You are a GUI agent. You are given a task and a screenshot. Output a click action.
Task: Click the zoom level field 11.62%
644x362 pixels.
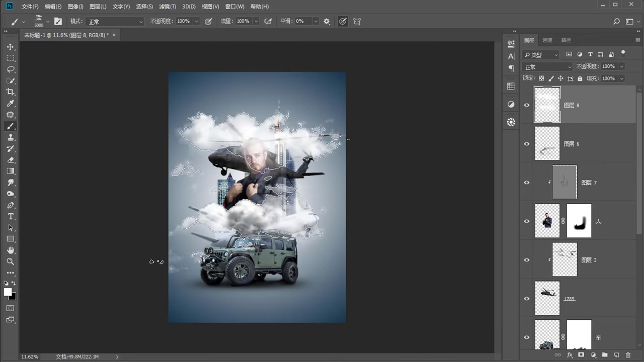(30, 356)
